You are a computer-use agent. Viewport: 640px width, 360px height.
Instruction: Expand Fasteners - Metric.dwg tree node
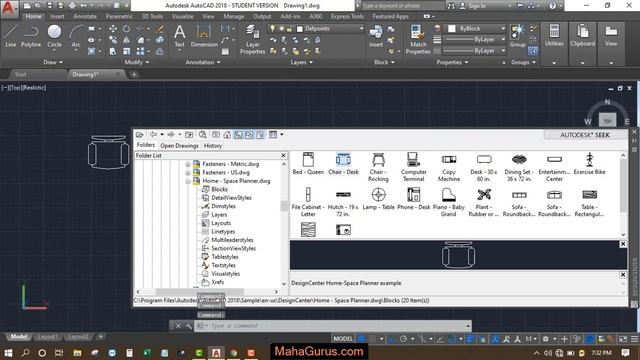pyautogui.click(x=188, y=164)
